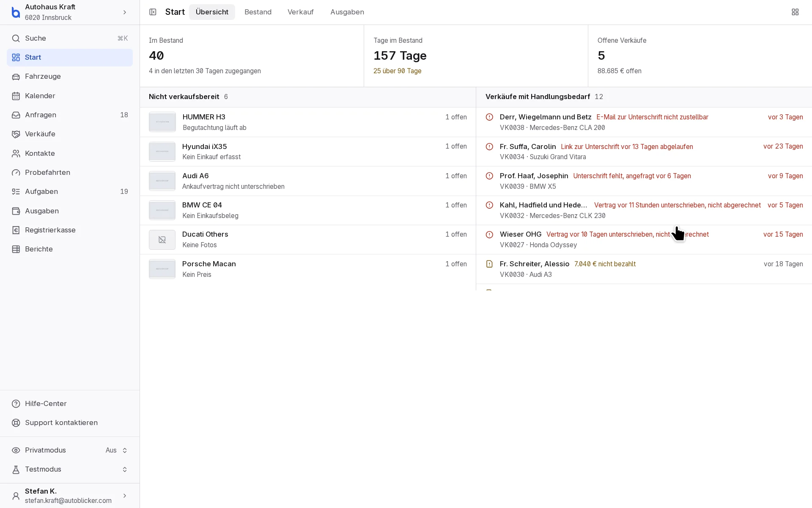Collapse the sidebar panel icon
The image size is (812, 508).
point(153,12)
